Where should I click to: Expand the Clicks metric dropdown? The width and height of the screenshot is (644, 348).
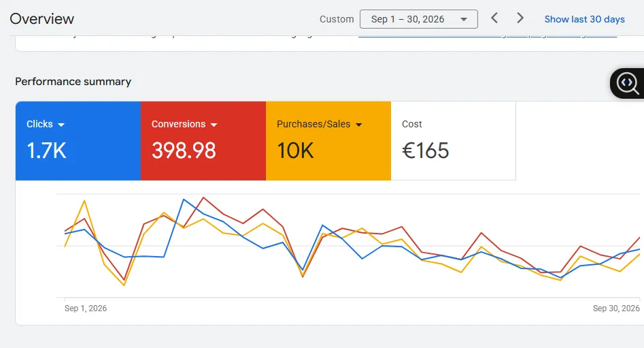tap(61, 125)
